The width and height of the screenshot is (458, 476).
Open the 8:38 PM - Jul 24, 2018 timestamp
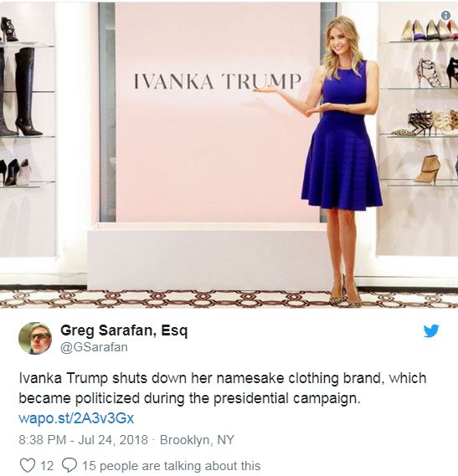83,439
